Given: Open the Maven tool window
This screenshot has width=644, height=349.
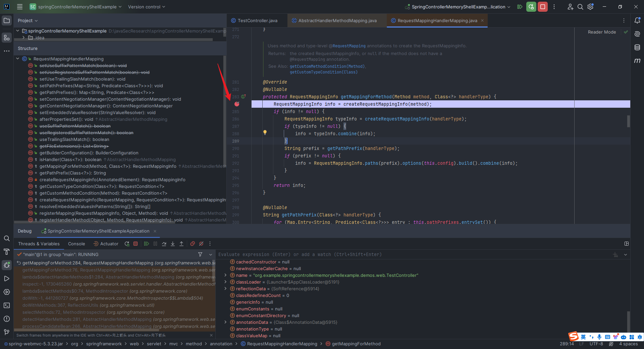Looking at the screenshot, I should [637, 61].
